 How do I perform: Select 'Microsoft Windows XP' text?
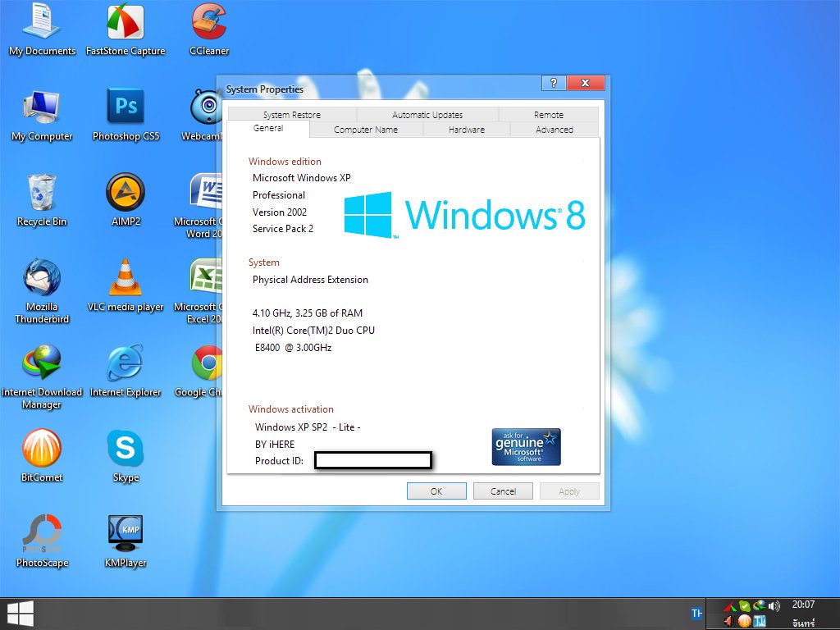302,178
